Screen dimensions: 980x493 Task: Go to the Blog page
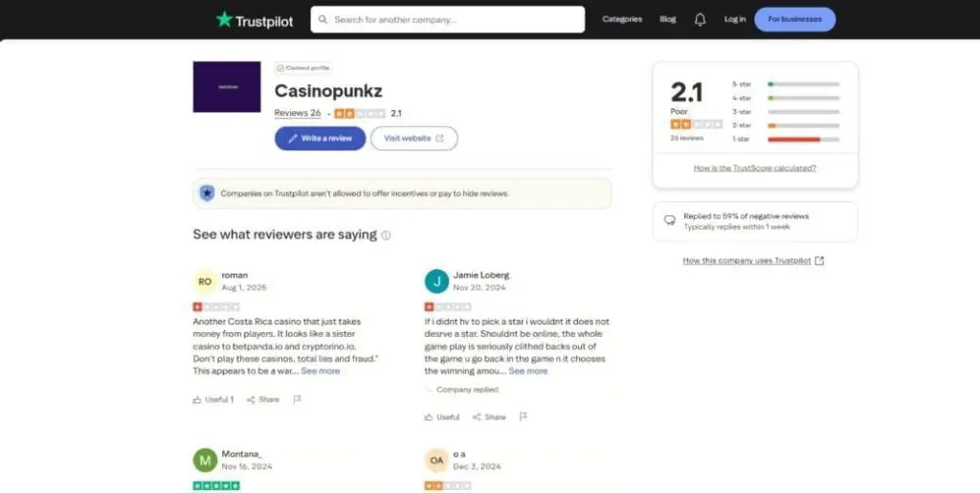[x=667, y=19]
